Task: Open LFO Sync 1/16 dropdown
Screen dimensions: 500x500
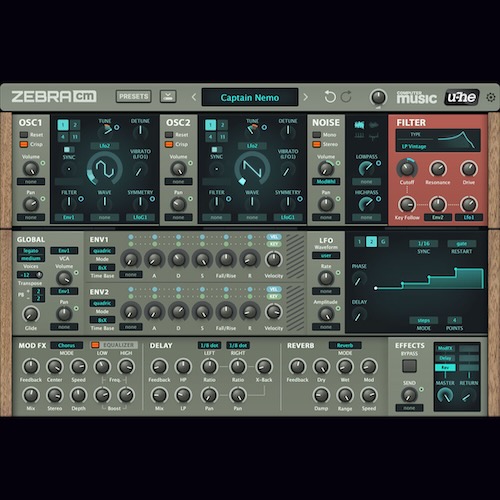Action: (424, 244)
